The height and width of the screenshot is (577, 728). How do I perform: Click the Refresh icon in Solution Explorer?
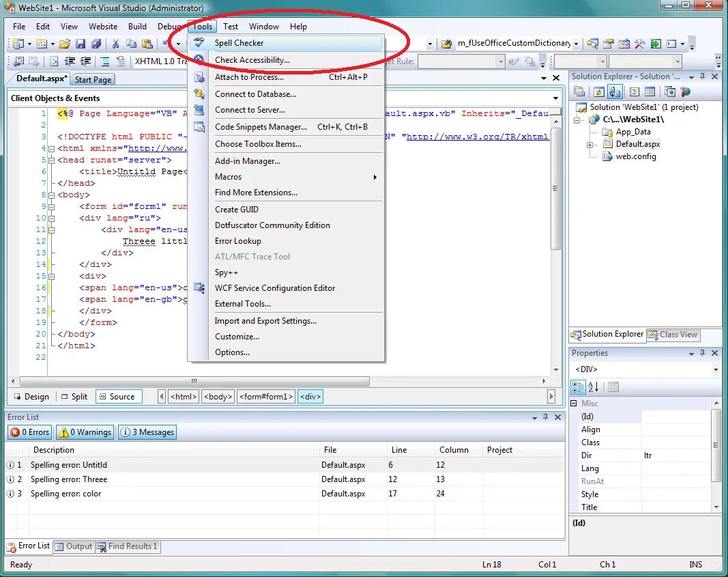tap(599, 92)
